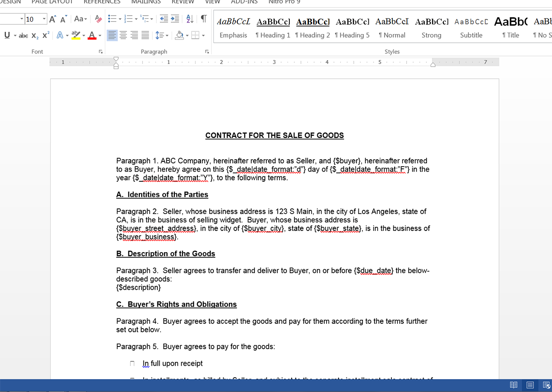Apply text effects with outlined A icon

coord(60,35)
